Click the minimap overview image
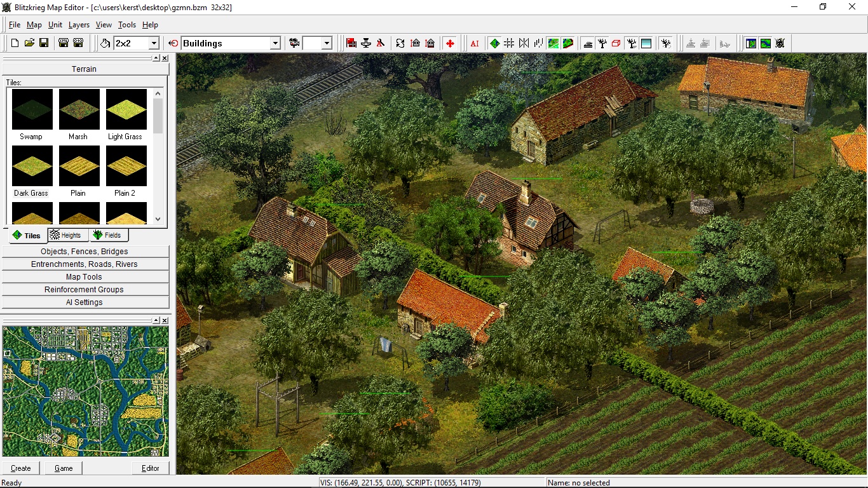 pyautogui.click(x=86, y=391)
